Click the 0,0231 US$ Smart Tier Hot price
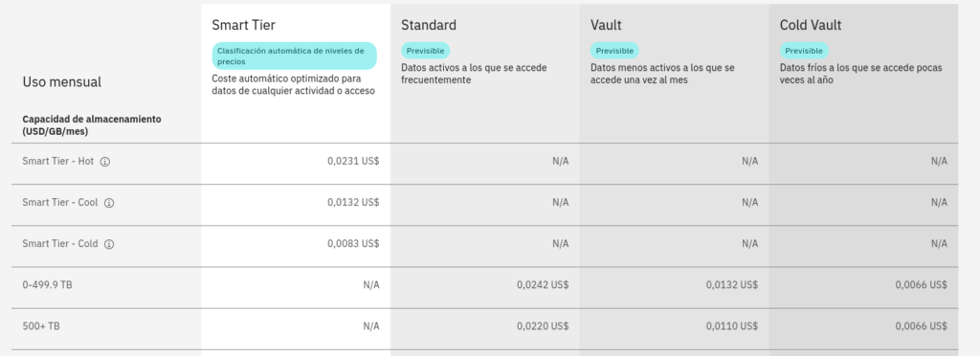 (x=353, y=161)
